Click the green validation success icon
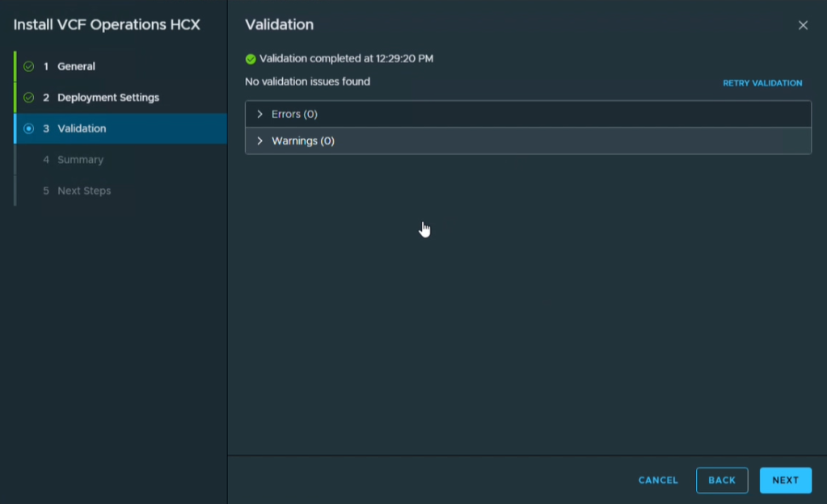 point(251,59)
